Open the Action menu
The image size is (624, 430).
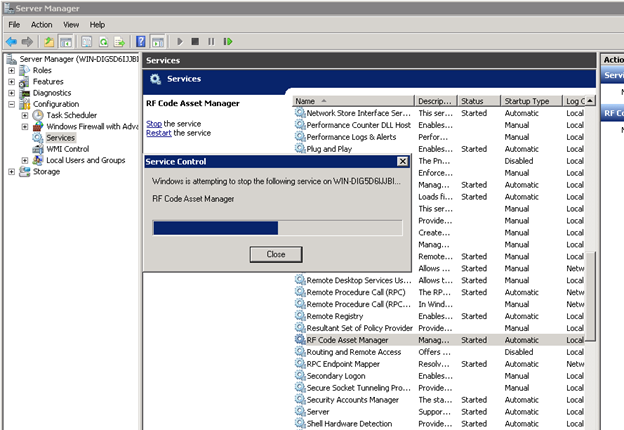[x=41, y=25]
